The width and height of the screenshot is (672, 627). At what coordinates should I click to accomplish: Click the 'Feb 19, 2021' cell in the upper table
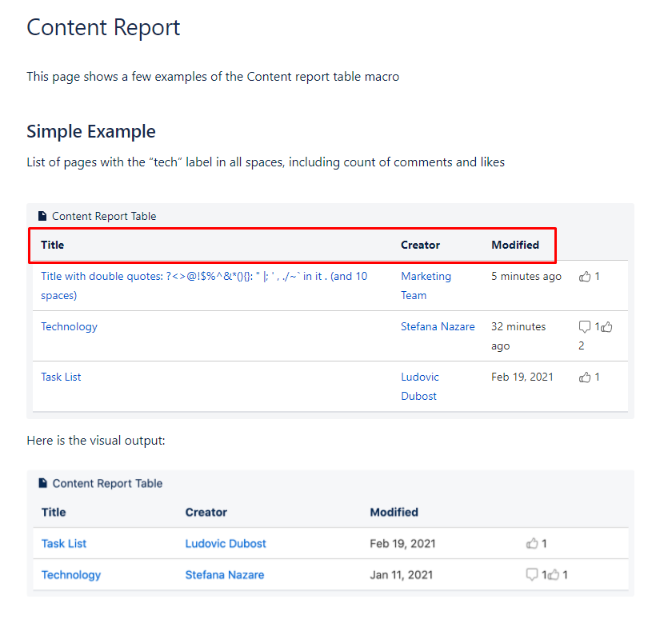point(522,377)
